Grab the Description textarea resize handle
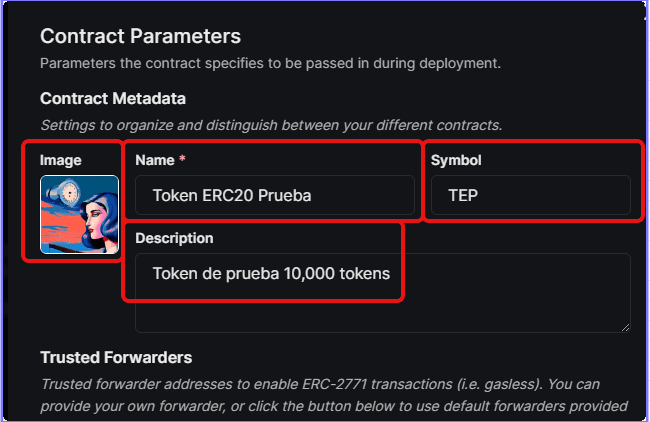The width and height of the screenshot is (650, 422). click(626, 327)
